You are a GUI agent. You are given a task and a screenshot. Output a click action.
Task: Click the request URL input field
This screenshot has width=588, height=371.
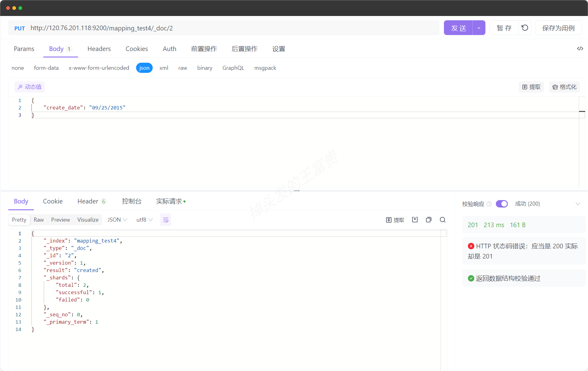pyautogui.click(x=233, y=28)
